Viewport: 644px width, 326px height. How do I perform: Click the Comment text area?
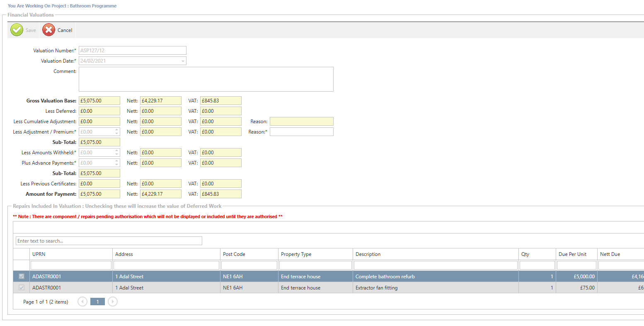(x=206, y=79)
